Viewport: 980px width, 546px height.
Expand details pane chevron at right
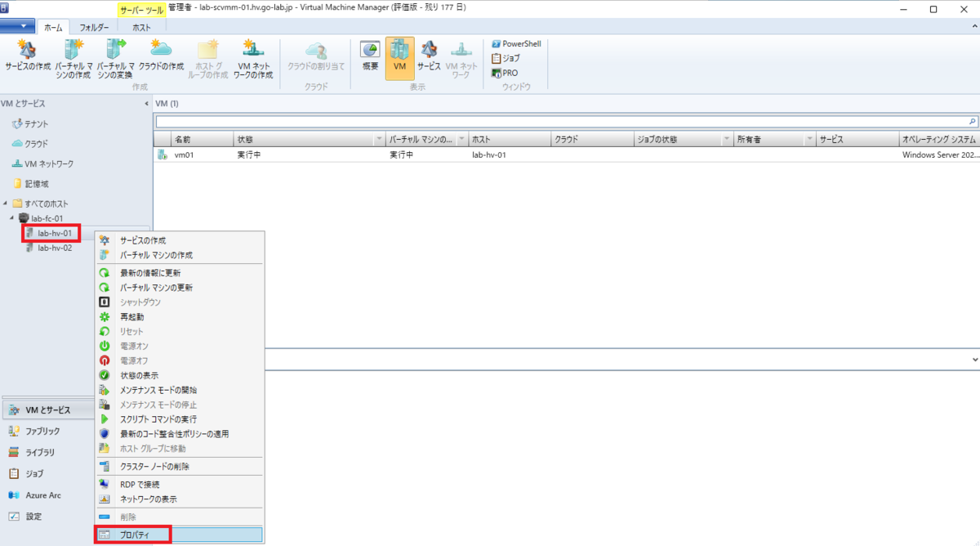[x=974, y=359]
